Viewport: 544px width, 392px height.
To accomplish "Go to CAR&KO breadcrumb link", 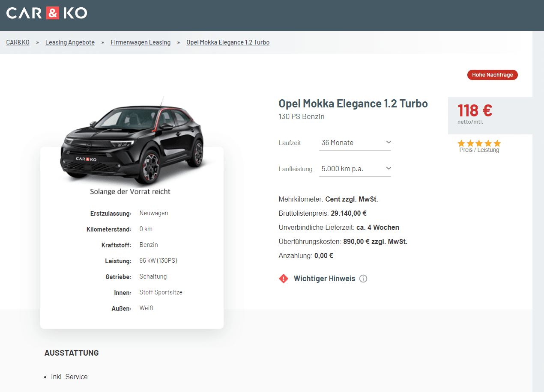I will point(18,42).
